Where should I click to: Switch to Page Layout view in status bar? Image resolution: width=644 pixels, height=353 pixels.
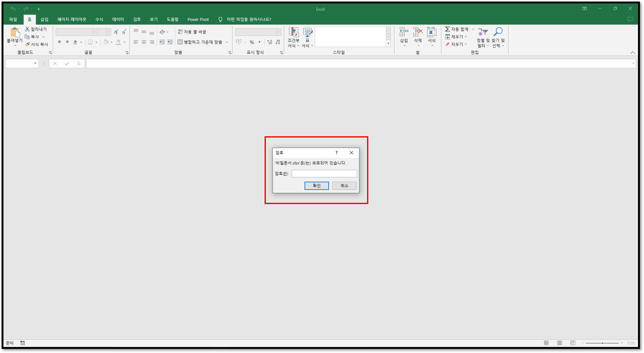click(560, 343)
